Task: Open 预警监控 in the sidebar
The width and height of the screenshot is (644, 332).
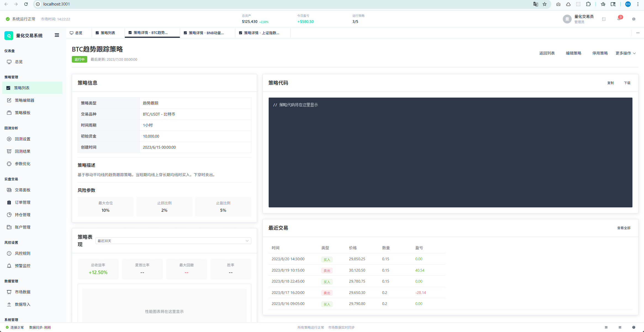Action: click(32, 266)
